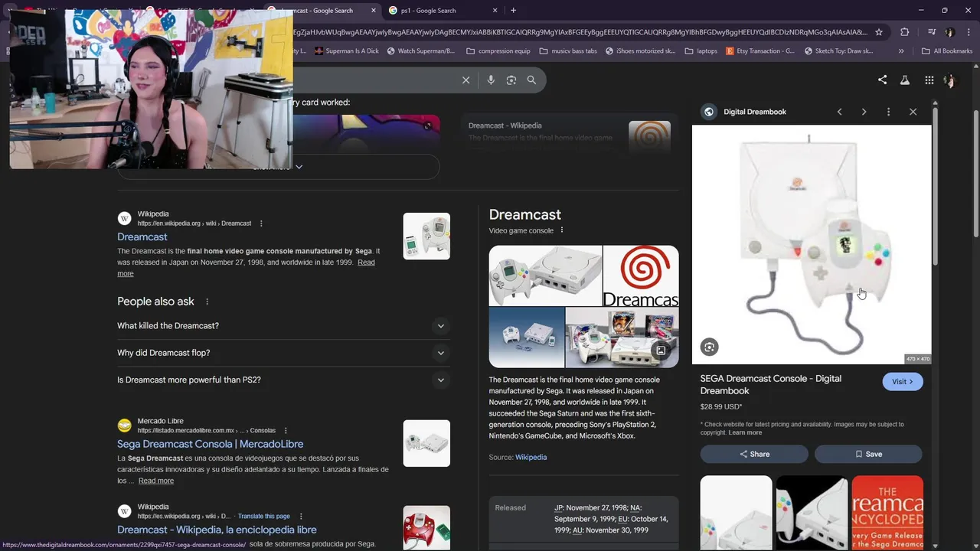Open the Dreamcast Encyclopedia related image
980x551 pixels.
[887, 513]
